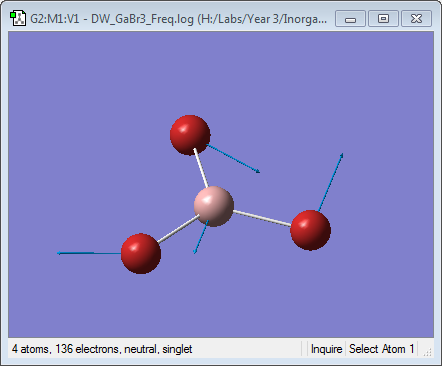Minimize the GaBr3 molecule view window

(x=350, y=19)
